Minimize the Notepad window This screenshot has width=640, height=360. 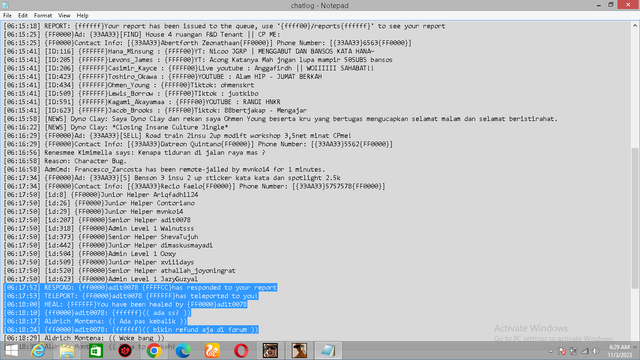(599, 5)
